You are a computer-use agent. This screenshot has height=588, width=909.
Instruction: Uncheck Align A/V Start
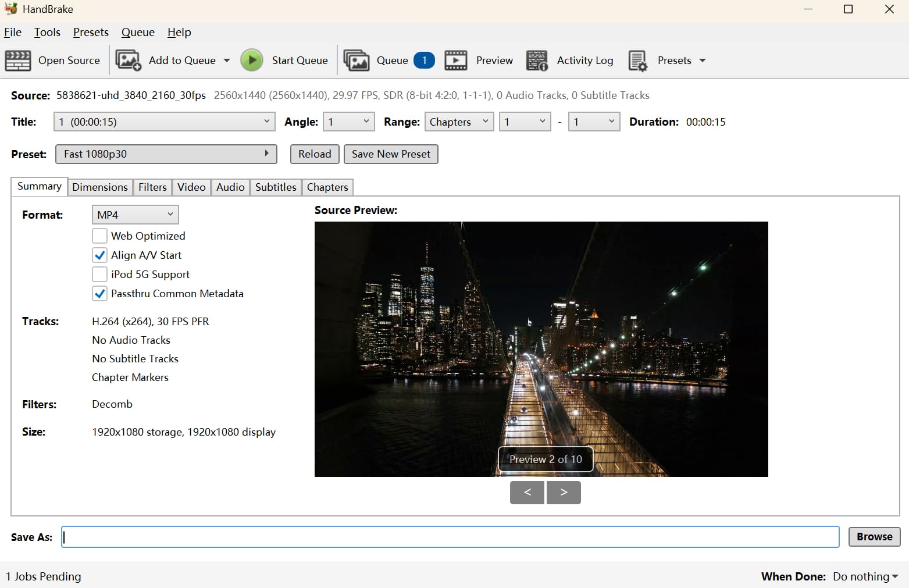(99, 255)
